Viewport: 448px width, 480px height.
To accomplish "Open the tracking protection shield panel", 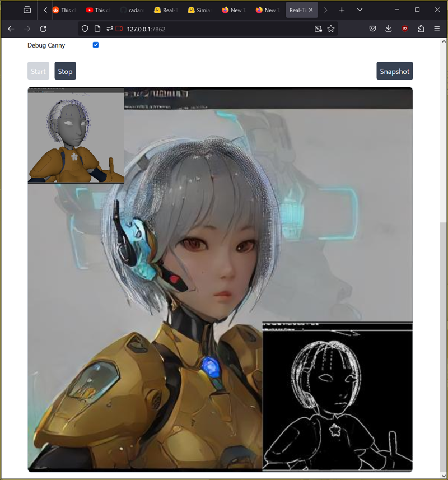I will (x=85, y=29).
